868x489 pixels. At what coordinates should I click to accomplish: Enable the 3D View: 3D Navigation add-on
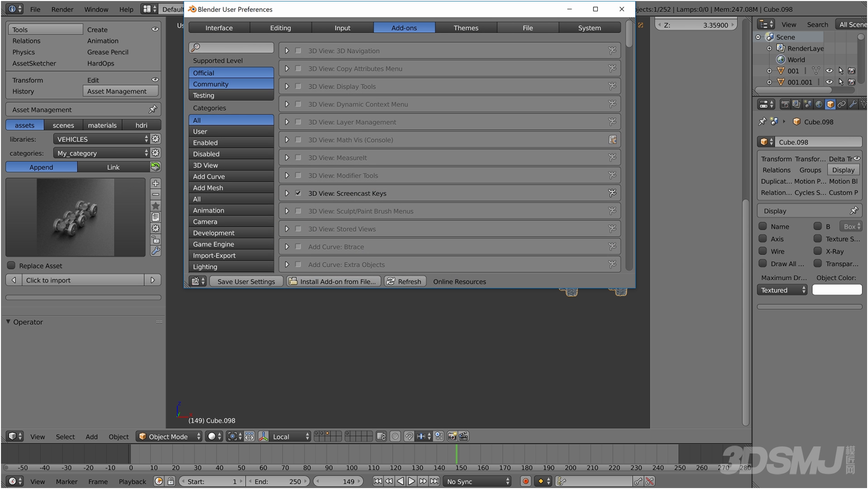pyautogui.click(x=298, y=51)
